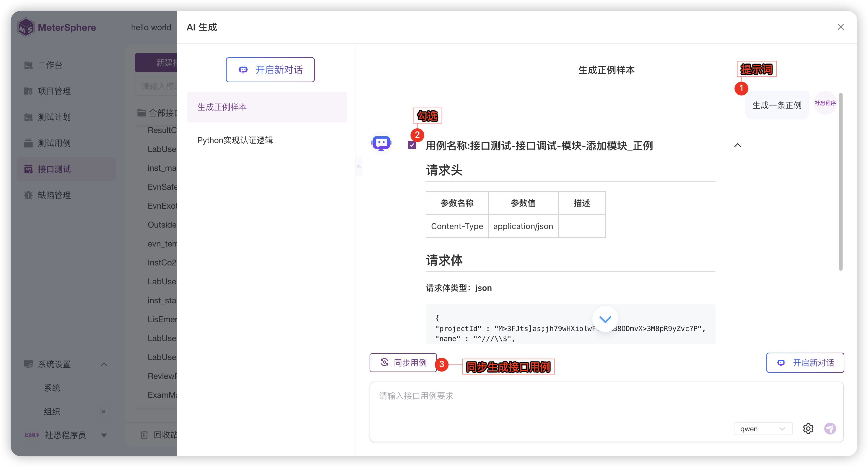Click the 接口测试 sidebar icon
Screen dimensions: 868x467
click(28, 169)
